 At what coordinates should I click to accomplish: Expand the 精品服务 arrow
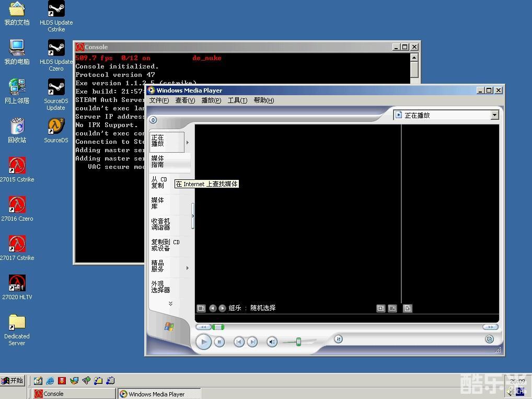(187, 268)
